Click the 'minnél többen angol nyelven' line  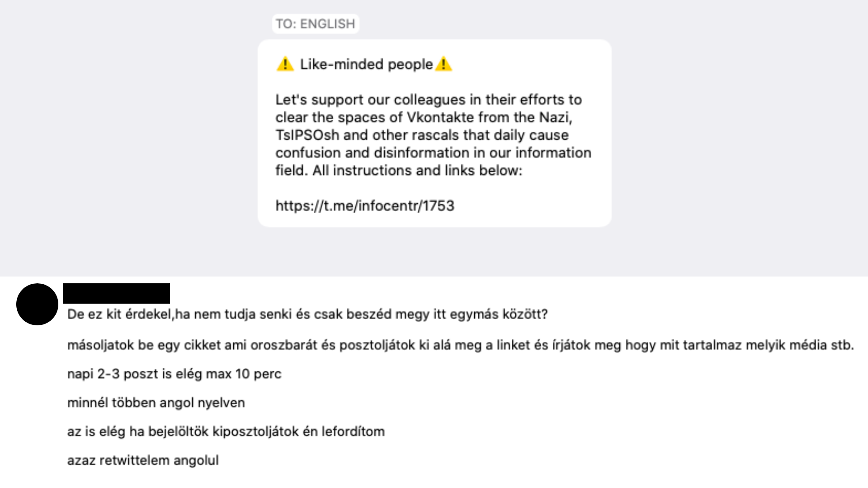[x=156, y=403]
